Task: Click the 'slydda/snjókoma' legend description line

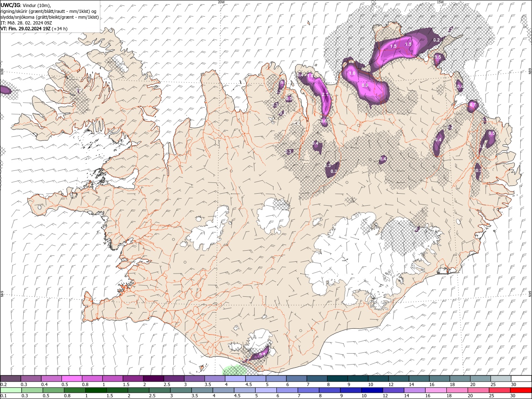Action: pos(49,17)
